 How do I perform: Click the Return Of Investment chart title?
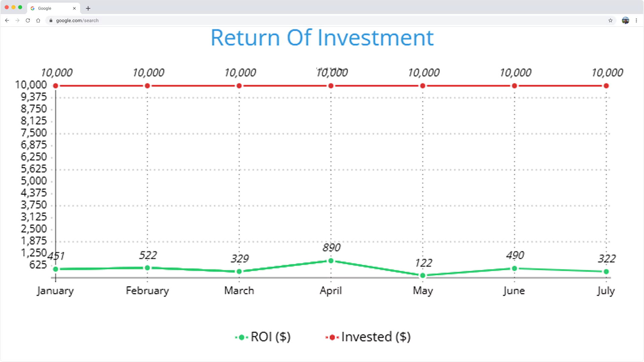[x=322, y=38]
